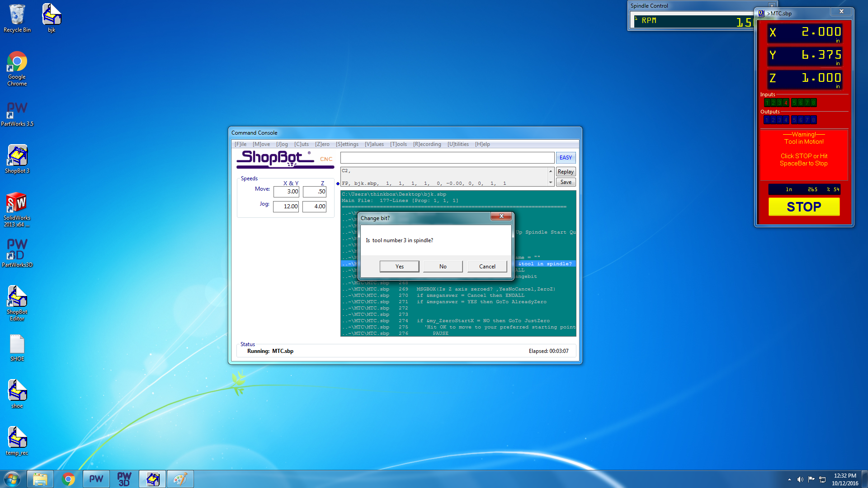
Task: Toggle output 8 switch in position window
Action: coord(813,120)
